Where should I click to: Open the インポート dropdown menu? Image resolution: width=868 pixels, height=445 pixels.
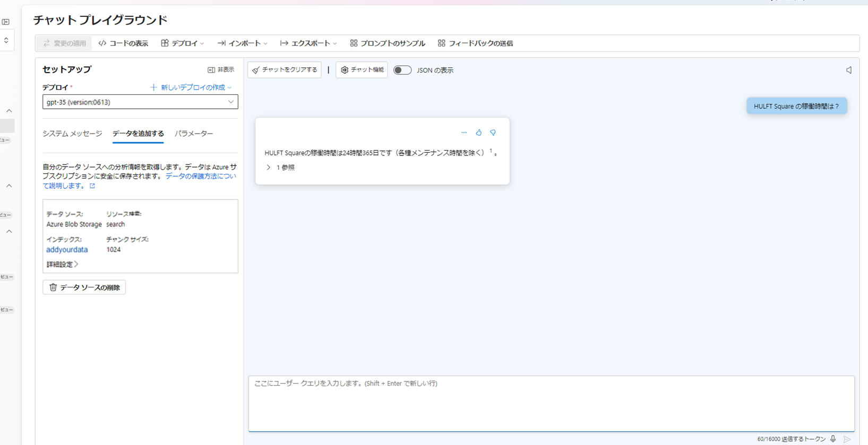click(x=242, y=43)
